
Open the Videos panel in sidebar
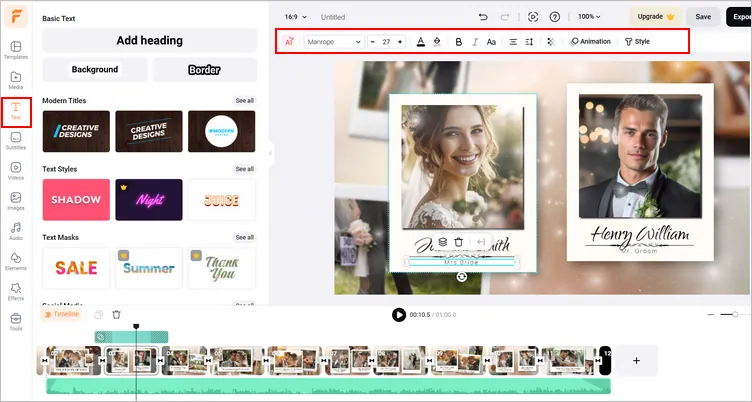point(16,171)
